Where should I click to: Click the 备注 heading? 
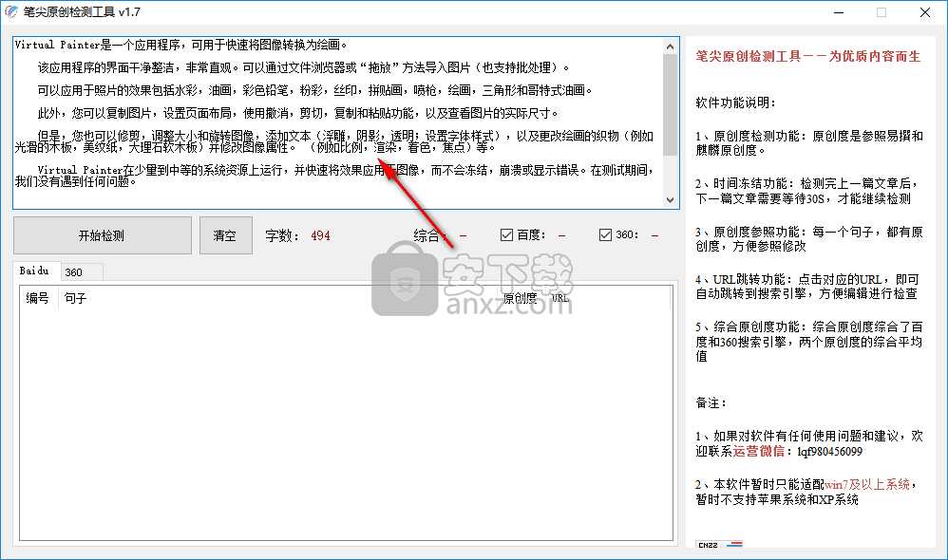click(711, 403)
